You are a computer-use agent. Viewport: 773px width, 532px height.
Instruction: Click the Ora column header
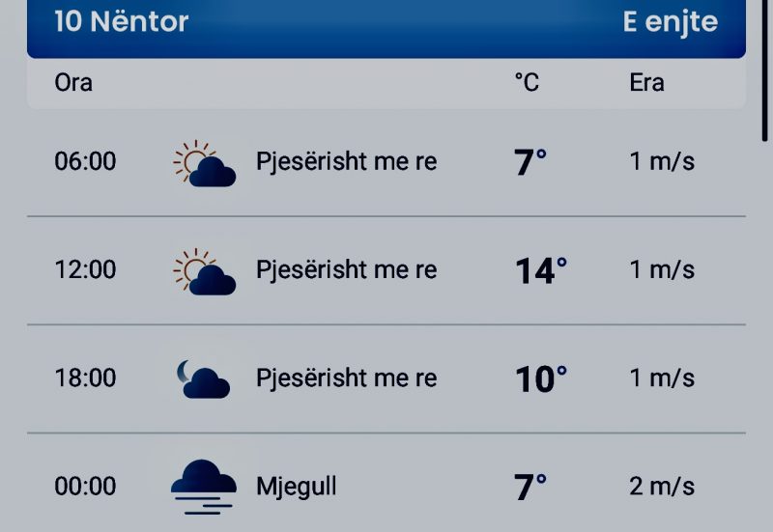pyautogui.click(x=73, y=82)
